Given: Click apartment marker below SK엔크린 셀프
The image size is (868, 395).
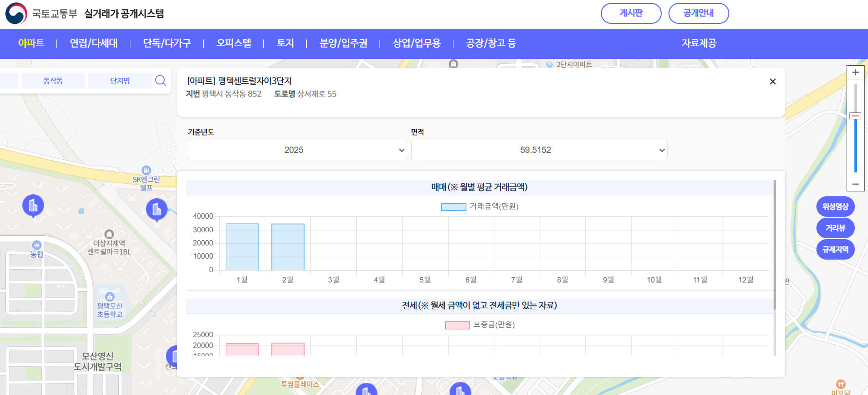Looking at the screenshot, I should [157, 210].
